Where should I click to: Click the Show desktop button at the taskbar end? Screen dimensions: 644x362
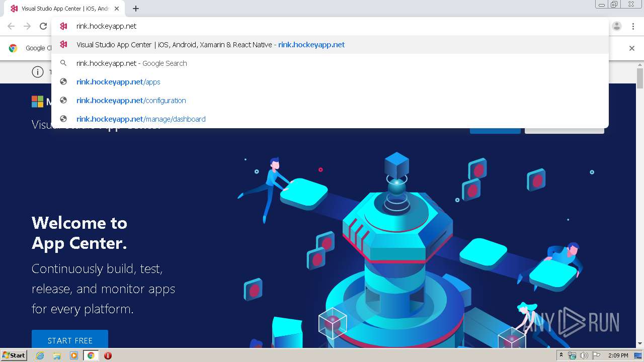tap(638, 355)
